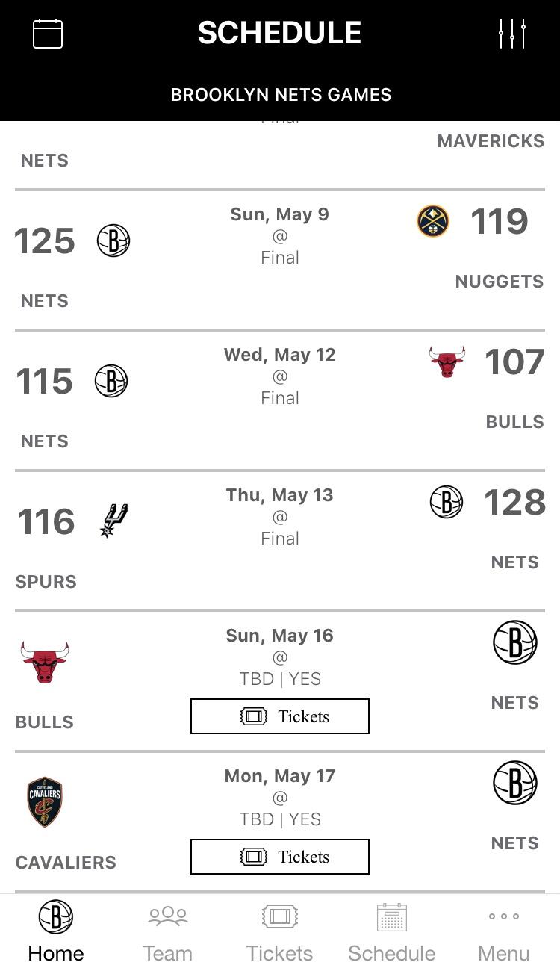Screen dimensions: 560x968
Task: Switch to the Team tab
Action: click(x=168, y=931)
